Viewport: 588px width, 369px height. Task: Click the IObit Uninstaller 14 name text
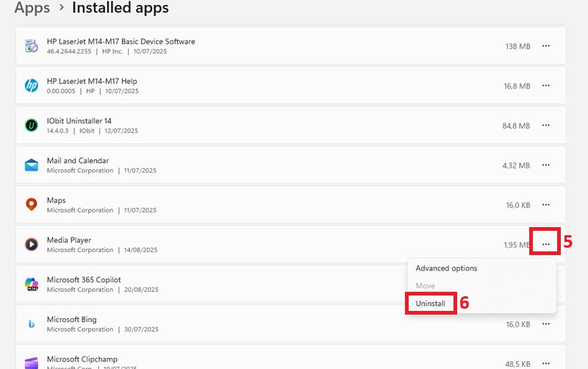79,121
